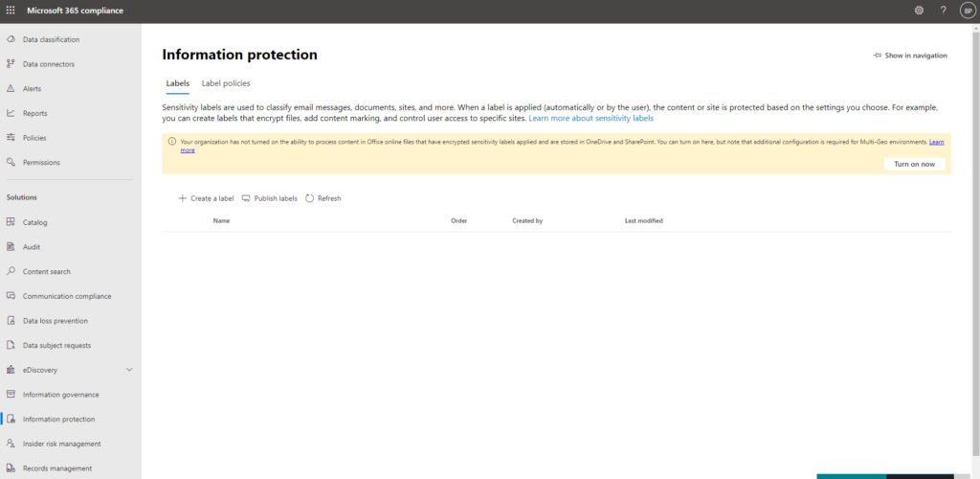Viewport: 980px width, 479px height.
Task: Sort by the Last modified column header
Action: (644, 220)
